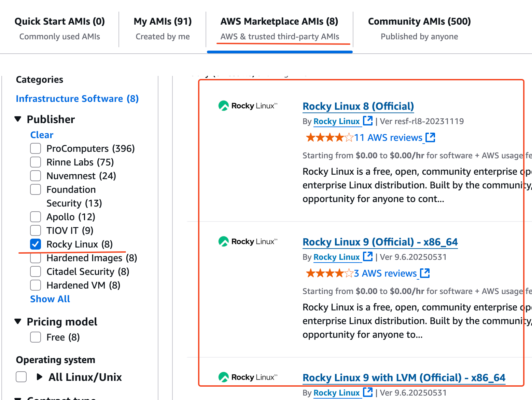Collapse the Pricing model section
This screenshot has height=400, width=532.
point(18,322)
